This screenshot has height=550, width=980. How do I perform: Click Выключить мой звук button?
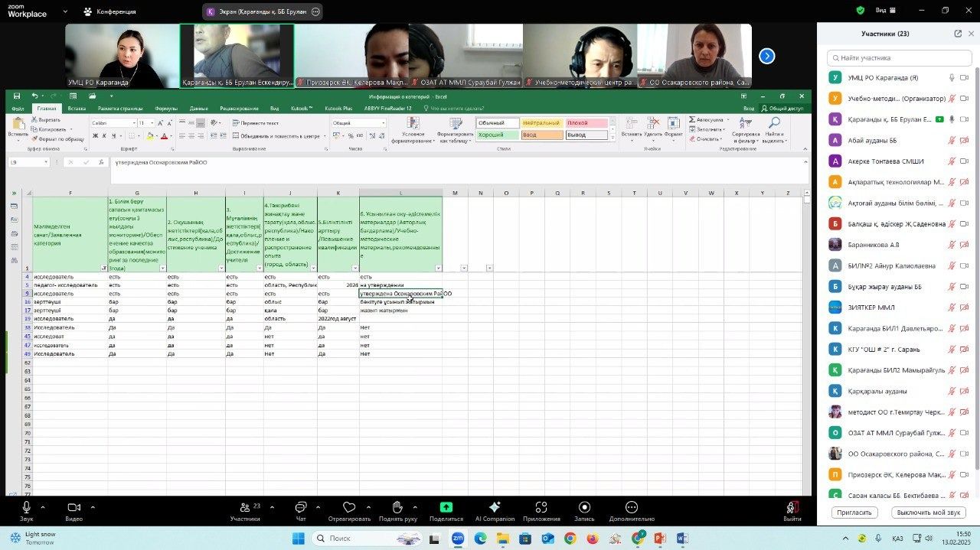[928, 513]
